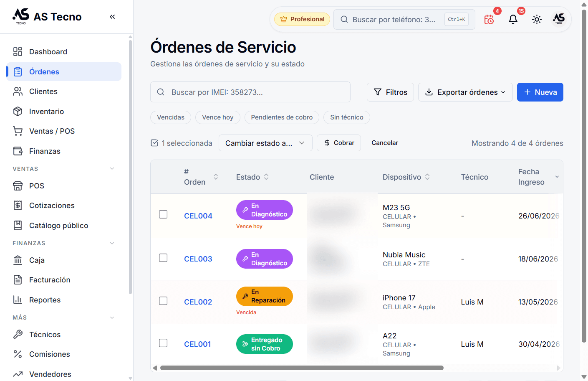Toggle Pendientes de cobro filter chip
588x381 pixels.
(x=282, y=117)
